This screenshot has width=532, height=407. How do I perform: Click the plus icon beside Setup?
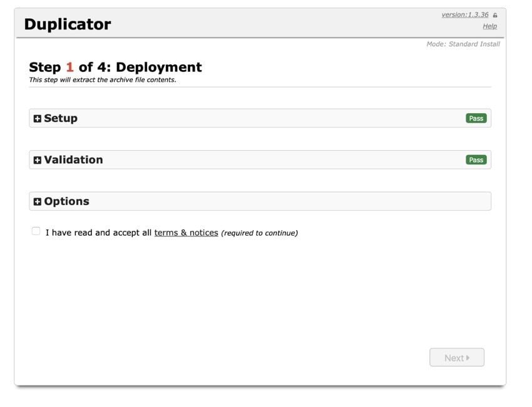38,119
